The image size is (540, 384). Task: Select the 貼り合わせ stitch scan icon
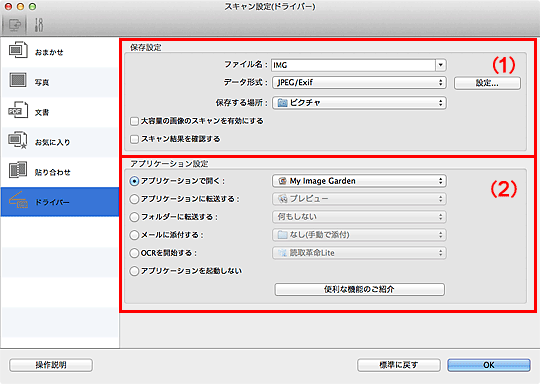pos(18,170)
